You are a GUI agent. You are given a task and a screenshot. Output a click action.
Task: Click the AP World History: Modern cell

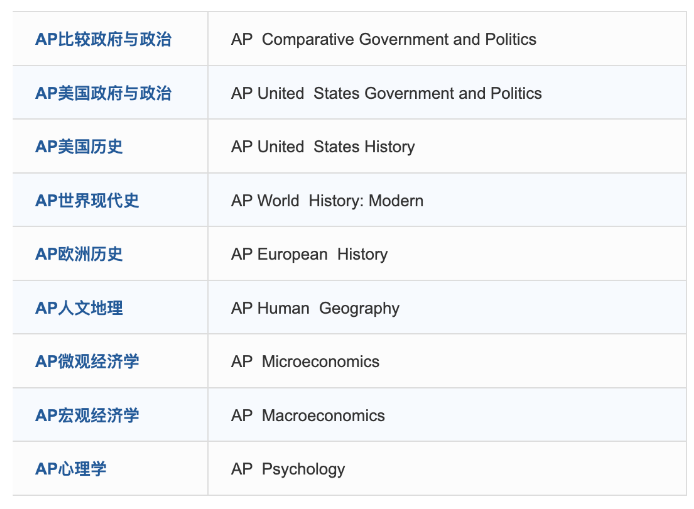tap(327, 201)
